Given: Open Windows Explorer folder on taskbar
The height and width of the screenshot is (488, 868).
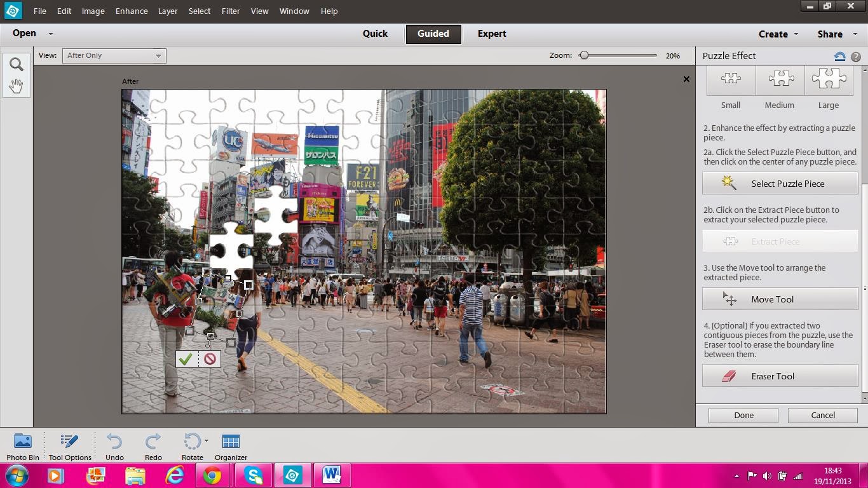Looking at the screenshot, I should 135,475.
